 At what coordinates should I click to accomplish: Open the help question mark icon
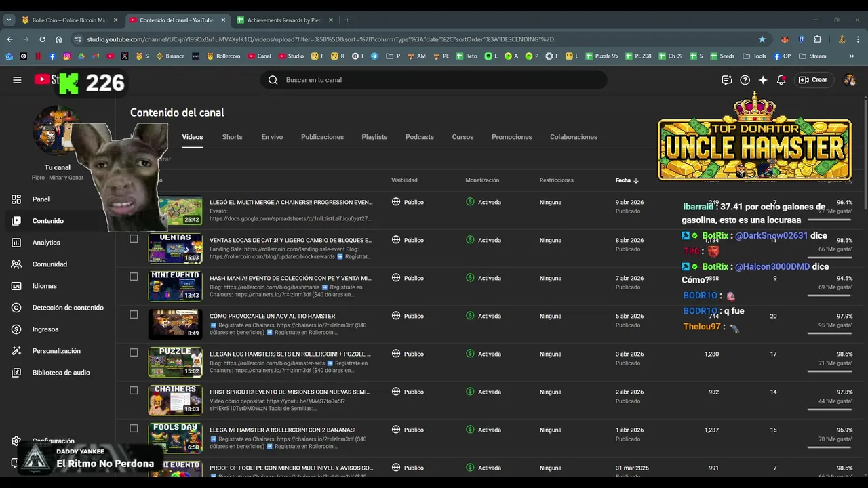pos(745,80)
